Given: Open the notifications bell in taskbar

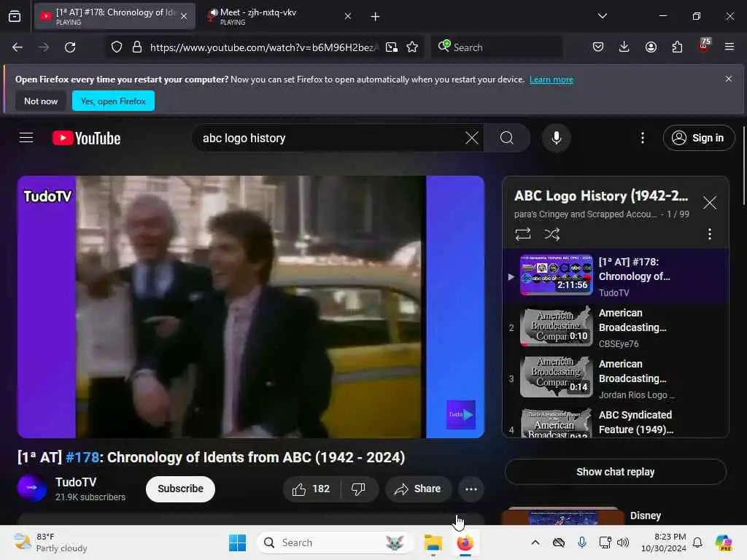Looking at the screenshot, I should tap(697, 542).
